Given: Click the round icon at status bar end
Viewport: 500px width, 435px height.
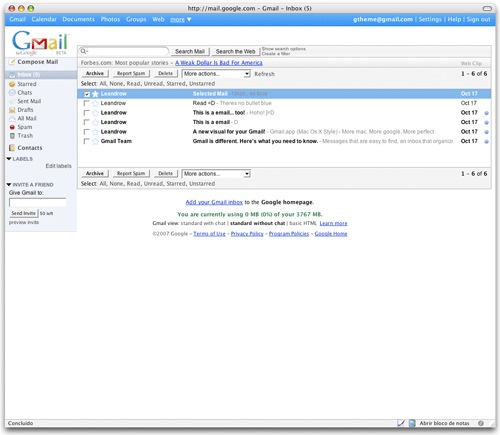Looking at the screenshot, I should 481,423.
